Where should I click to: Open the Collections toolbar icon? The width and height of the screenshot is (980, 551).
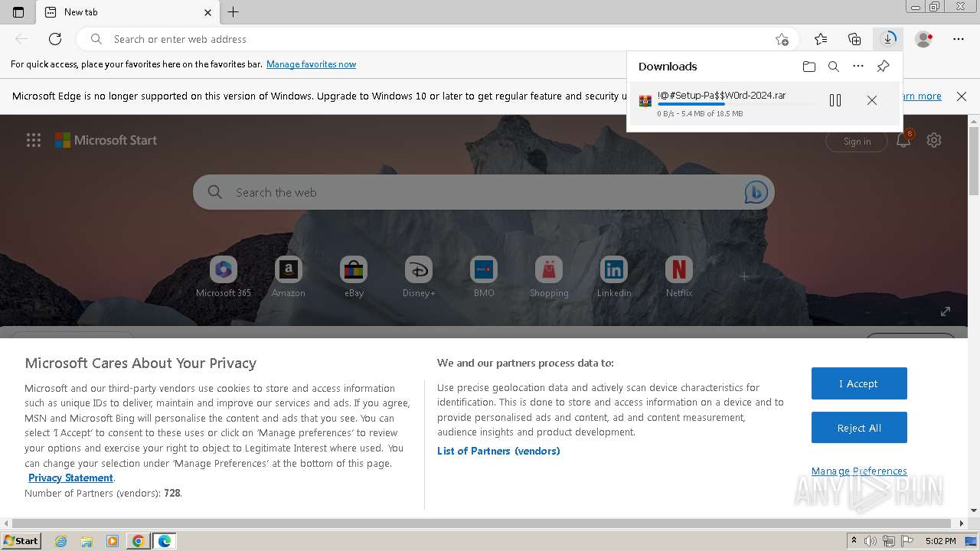click(x=854, y=39)
